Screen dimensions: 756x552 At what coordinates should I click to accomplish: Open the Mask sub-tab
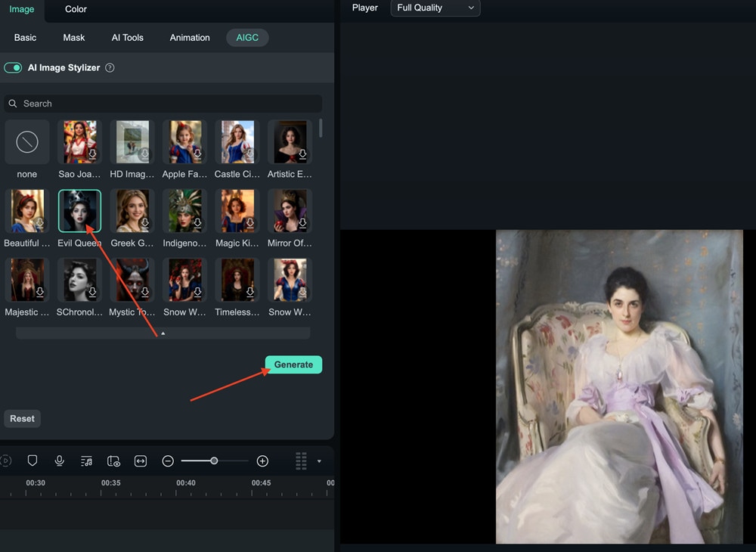[74, 38]
